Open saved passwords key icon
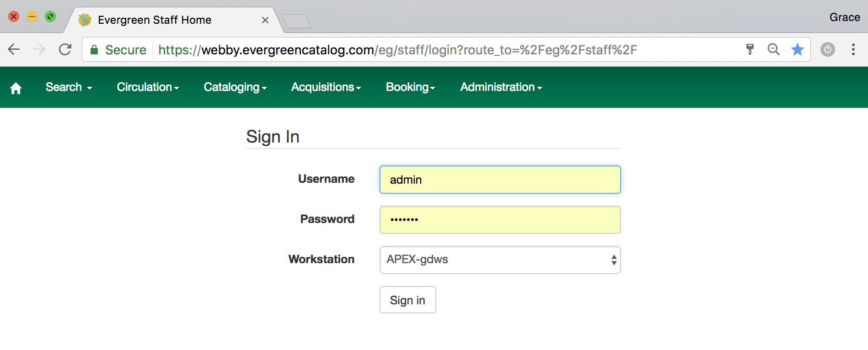The image size is (868, 350). point(750,49)
